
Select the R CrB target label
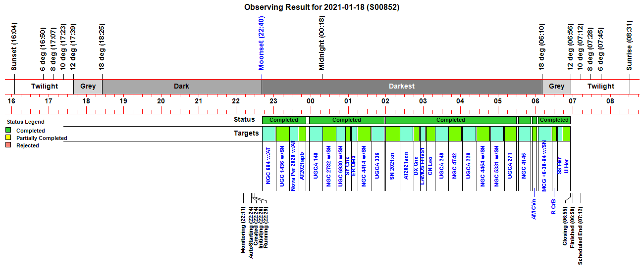tap(554, 206)
